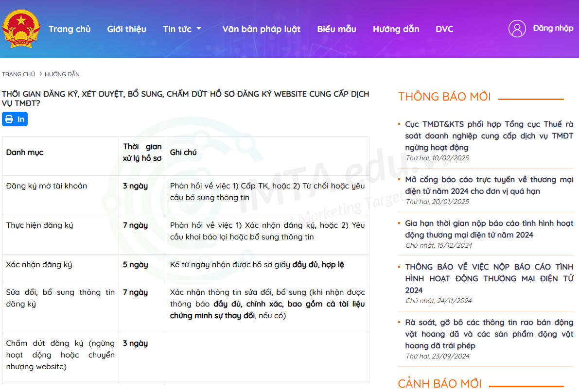Viewport: 579px width, 392px height.
Task: Open the Hướng dẫn menu item
Action: point(396,29)
